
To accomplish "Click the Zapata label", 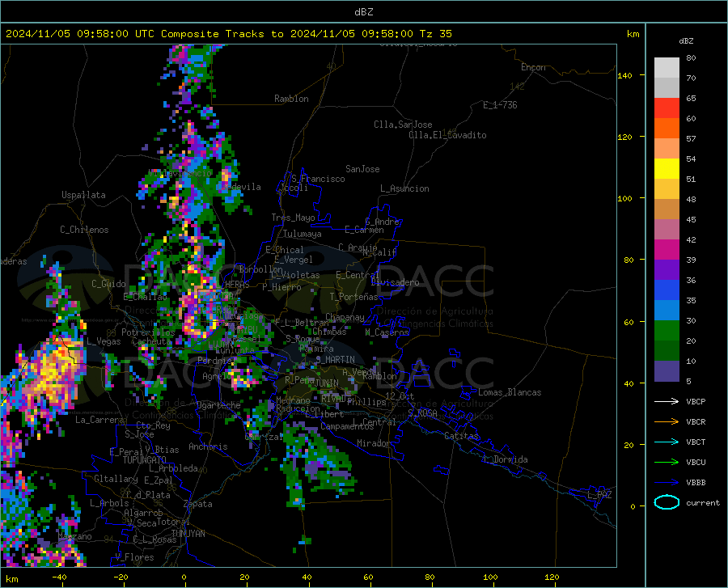I will 198,504.
